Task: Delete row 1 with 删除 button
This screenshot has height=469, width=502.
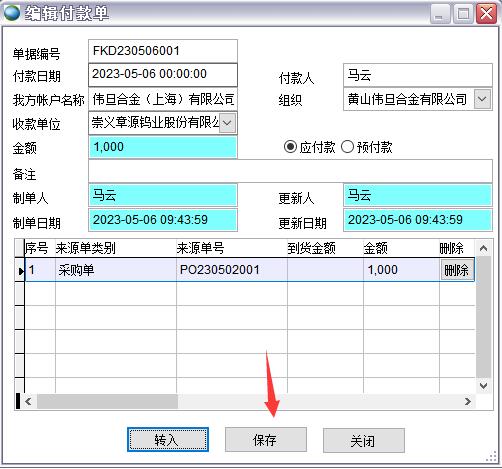Action: (x=456, y=270)
